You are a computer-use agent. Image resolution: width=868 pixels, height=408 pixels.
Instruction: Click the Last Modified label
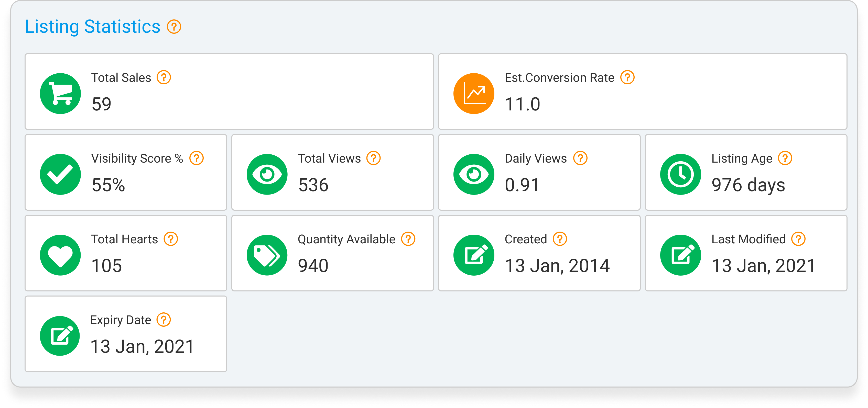coord(748,239)
